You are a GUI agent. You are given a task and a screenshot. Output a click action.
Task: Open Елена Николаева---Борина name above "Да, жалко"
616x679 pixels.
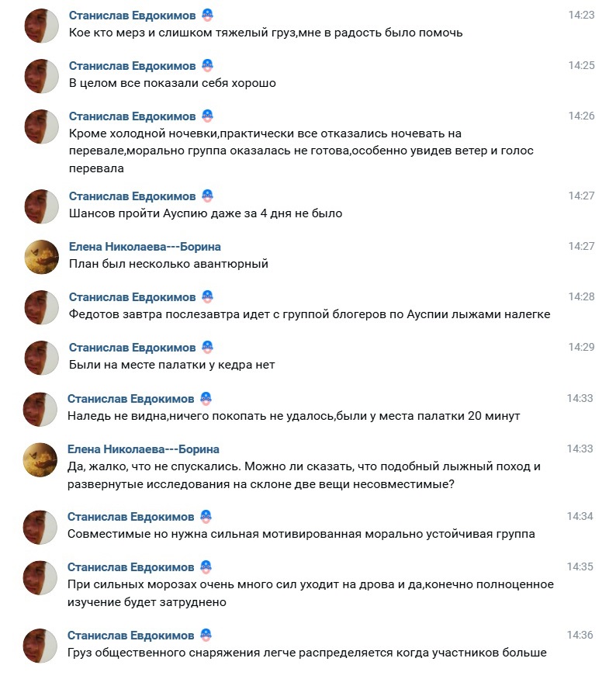[144, 449]
